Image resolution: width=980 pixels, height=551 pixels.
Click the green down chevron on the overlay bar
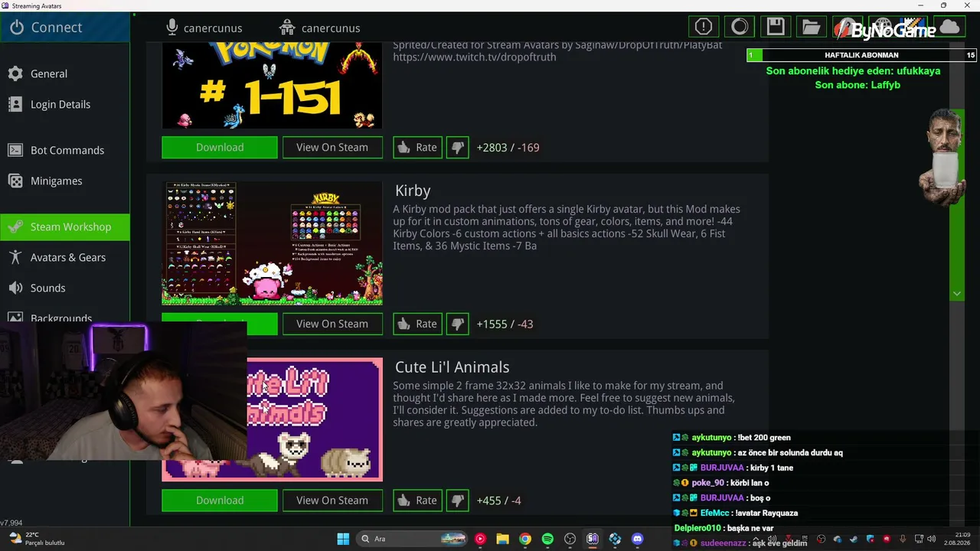(x=957, y=294)
